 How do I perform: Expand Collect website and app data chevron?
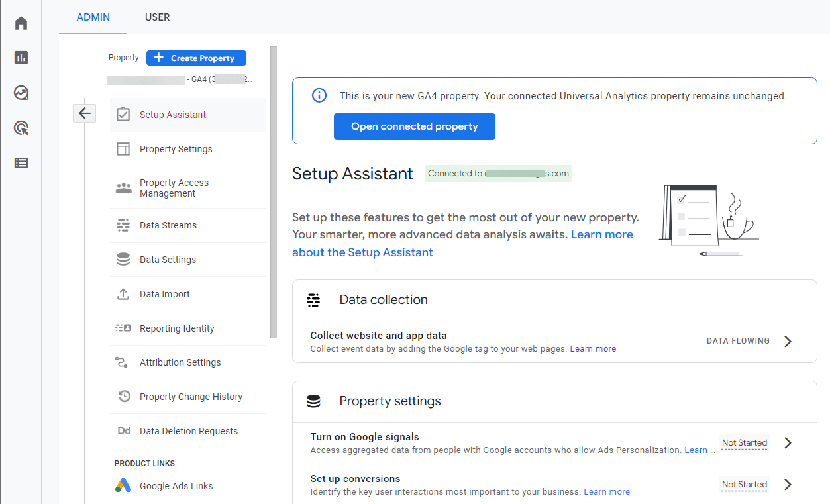pos(788,342)
